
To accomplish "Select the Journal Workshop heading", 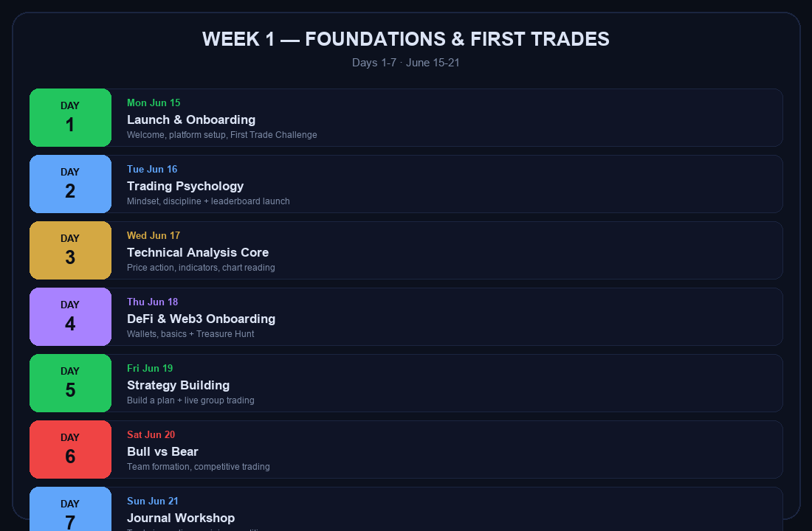I will coord(181,518).
